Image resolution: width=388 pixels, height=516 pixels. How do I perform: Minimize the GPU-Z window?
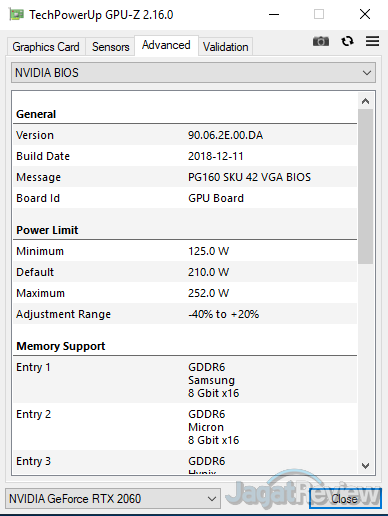[274, 14]
